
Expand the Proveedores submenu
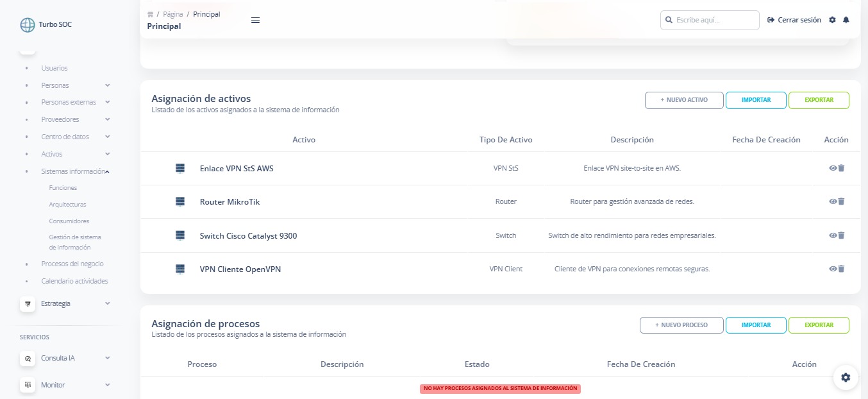(x=108, y=119)
